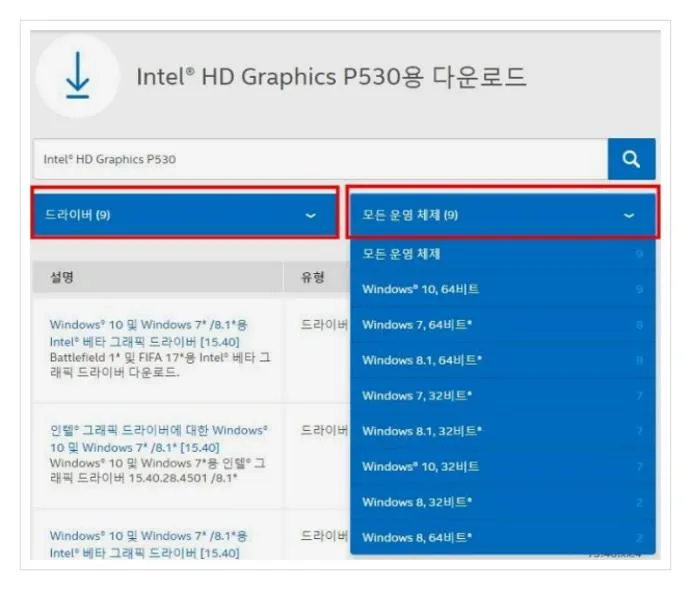Choose Windows 8.1, 64비트 option
The width and height of the screenshot is (691, 590).
502,360
